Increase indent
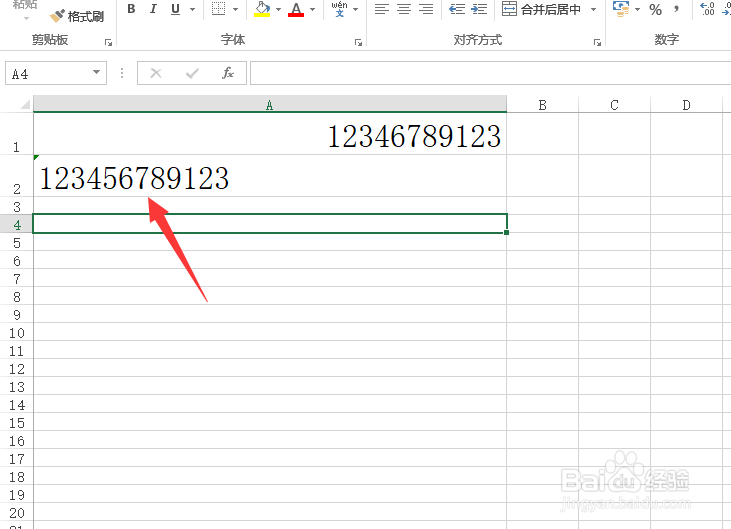The height and width of the screenshot is (529, 731). point(479,9)
